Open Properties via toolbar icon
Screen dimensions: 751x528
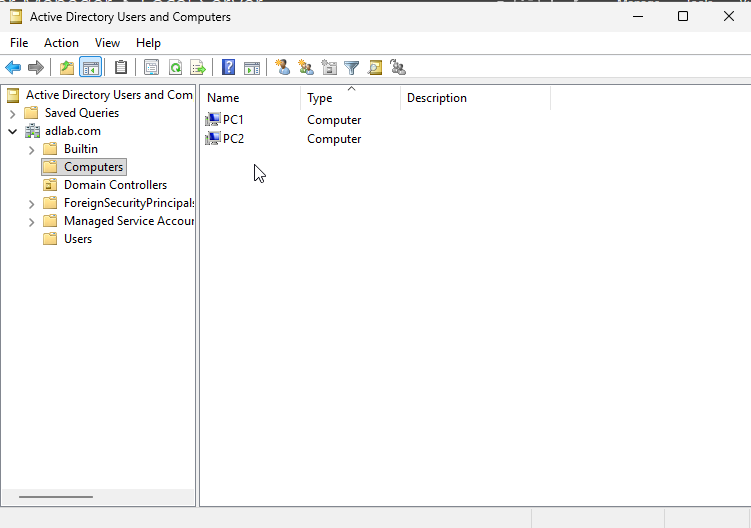pos(151,68)
